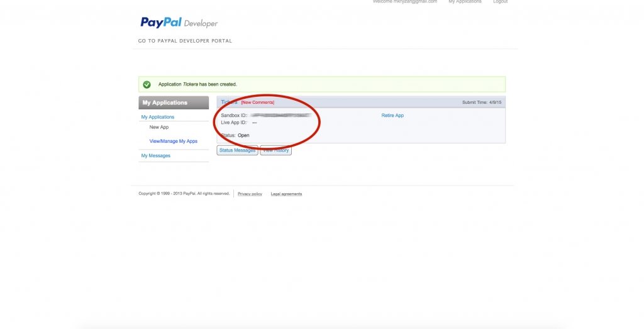This screenshot has height=329, width=644.
Task: Open the Privacy policy footer link
Action: tap(250, 194)
